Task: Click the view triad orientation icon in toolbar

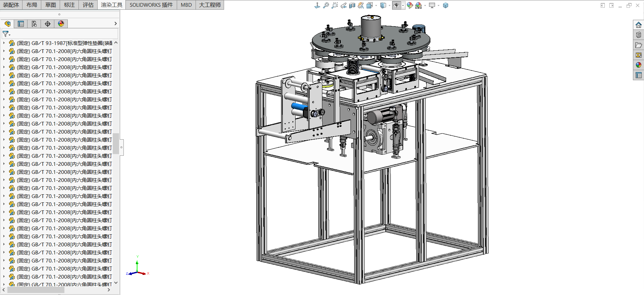Action: pyautogui.click(x=317, y=5)
